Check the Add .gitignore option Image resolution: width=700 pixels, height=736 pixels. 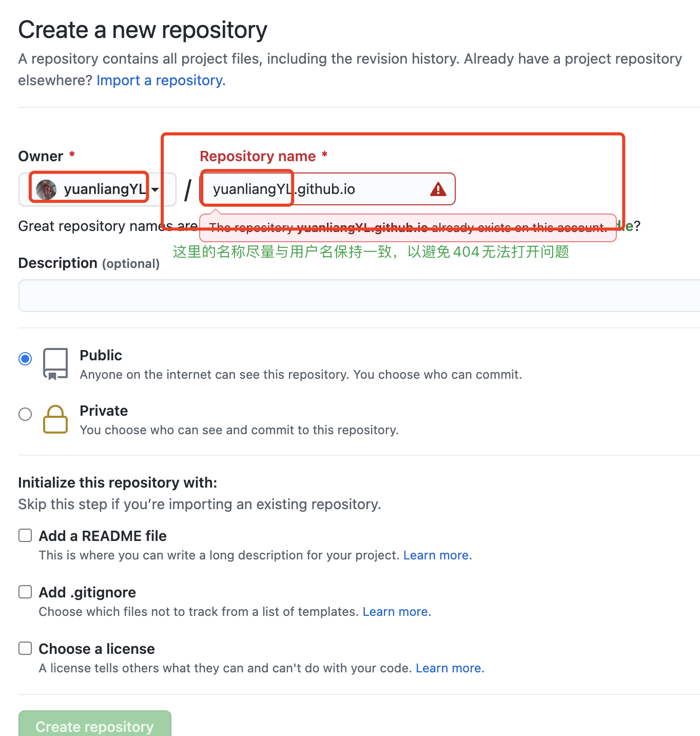(x=25, y=592)
